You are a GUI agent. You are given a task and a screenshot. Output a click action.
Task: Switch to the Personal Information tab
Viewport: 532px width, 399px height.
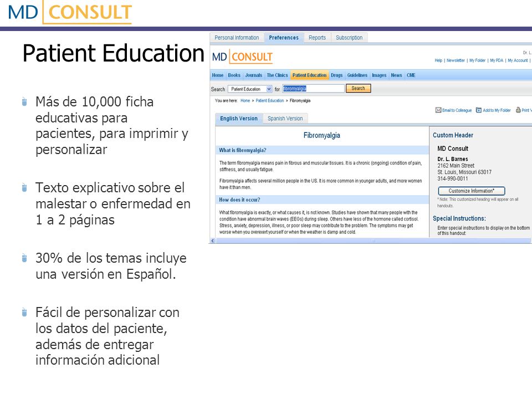pyautogui.click(x=237, y=38)
